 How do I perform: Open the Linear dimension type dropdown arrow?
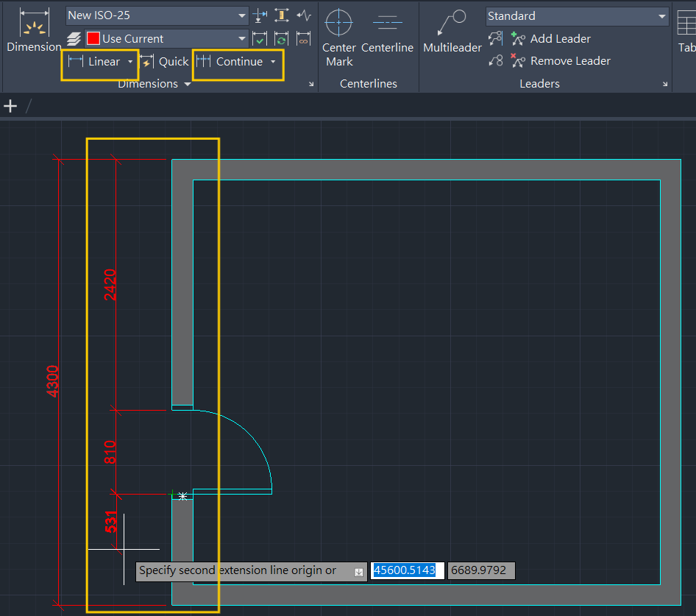pyautogui.click(x=131, y=62)
